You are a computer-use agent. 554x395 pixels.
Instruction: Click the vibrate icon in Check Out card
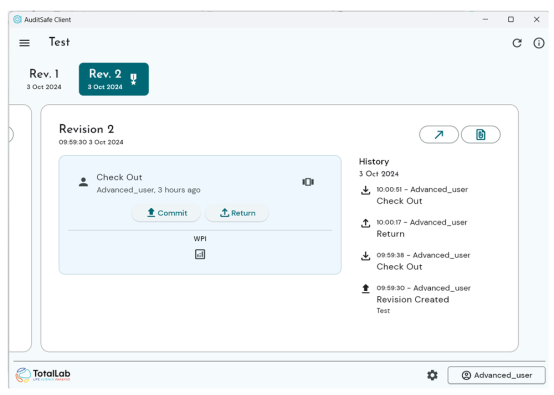pos(308,182)
